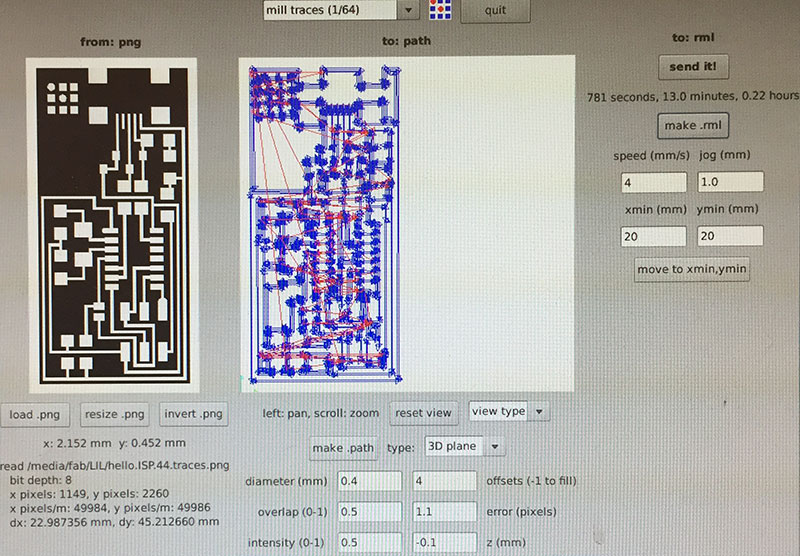This screenshot has width=800, height=556.
Task: Edit the offsets (-1 to fill) field
Action: coord(444,481)
